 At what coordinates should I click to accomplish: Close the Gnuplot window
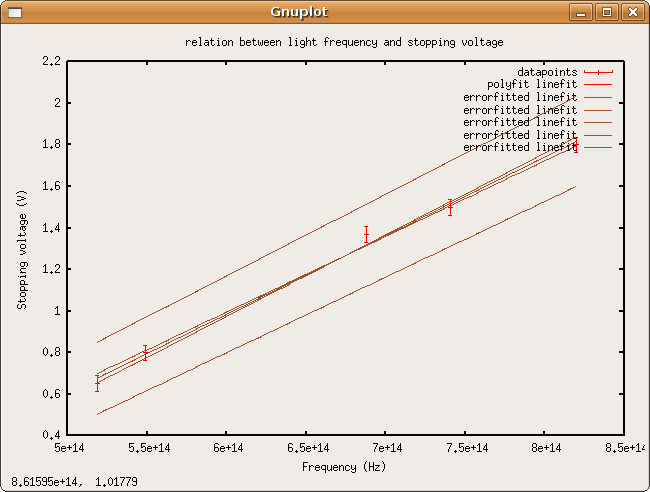pyautogui.click(x=631, y=12)
